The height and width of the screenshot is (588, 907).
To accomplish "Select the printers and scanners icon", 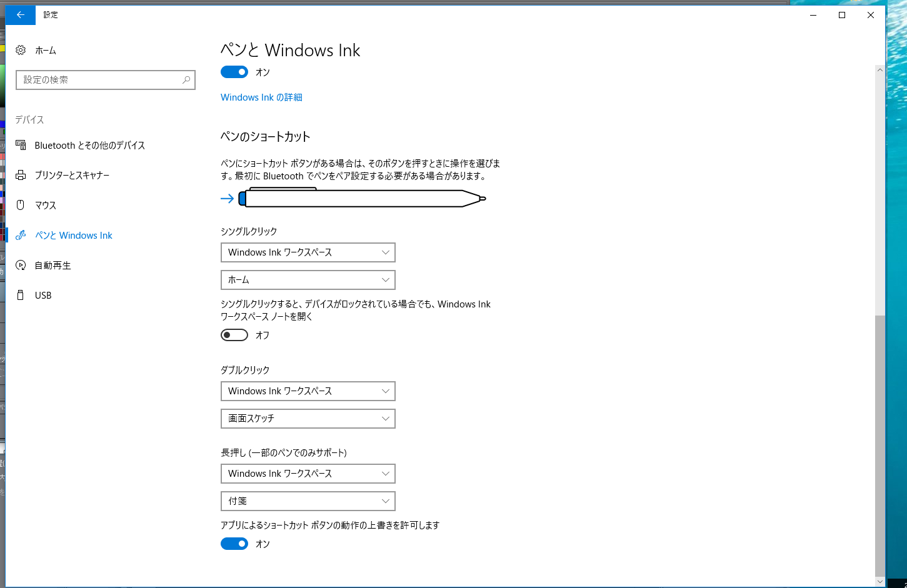I will pyautogui.click(x=21, y=175).
